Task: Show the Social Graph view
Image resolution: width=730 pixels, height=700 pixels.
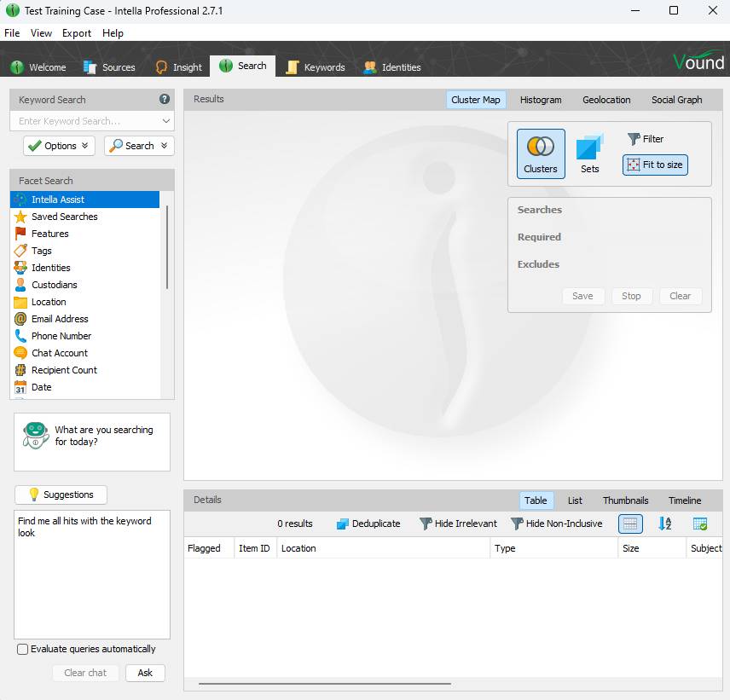Action: tap(676, 100)
